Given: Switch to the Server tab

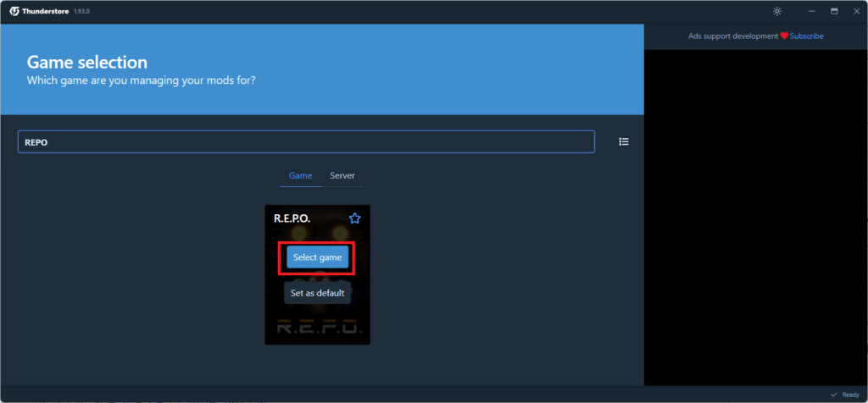Looking at the screenshot, I should point(342,176).
